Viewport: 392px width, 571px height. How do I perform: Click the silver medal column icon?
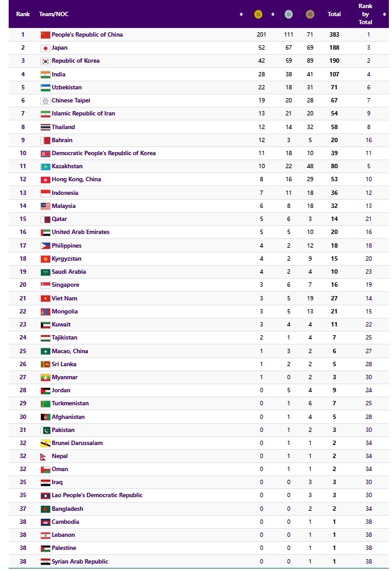pyautogui.click(x=288, y=14)
